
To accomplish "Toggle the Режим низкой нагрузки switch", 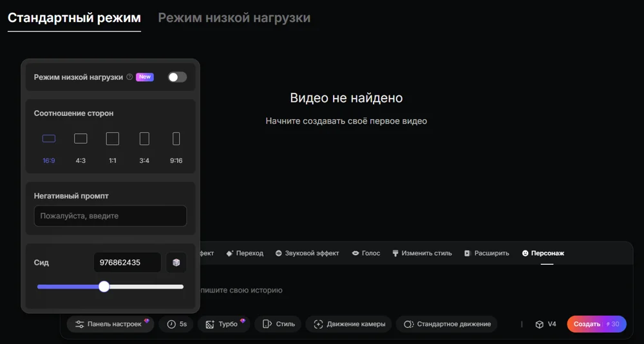I will [x=178, y=77].
